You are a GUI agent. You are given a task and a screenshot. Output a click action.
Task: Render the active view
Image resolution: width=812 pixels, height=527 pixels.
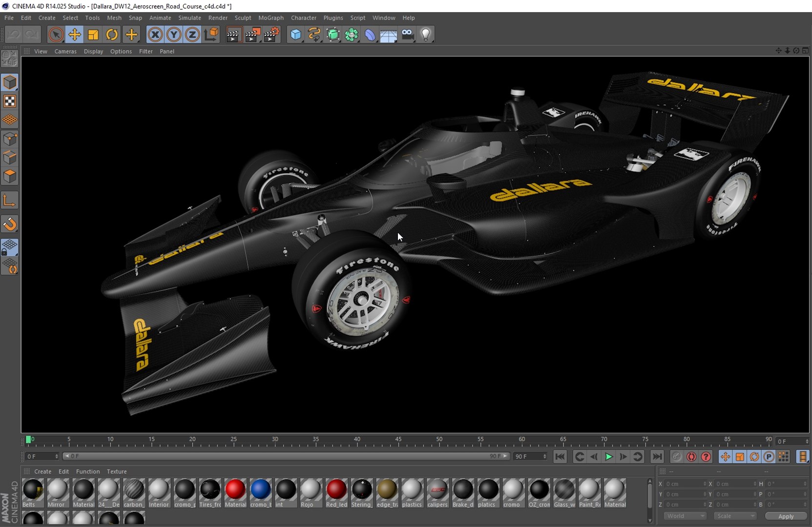pyautogui.click(x=234, y=35)
